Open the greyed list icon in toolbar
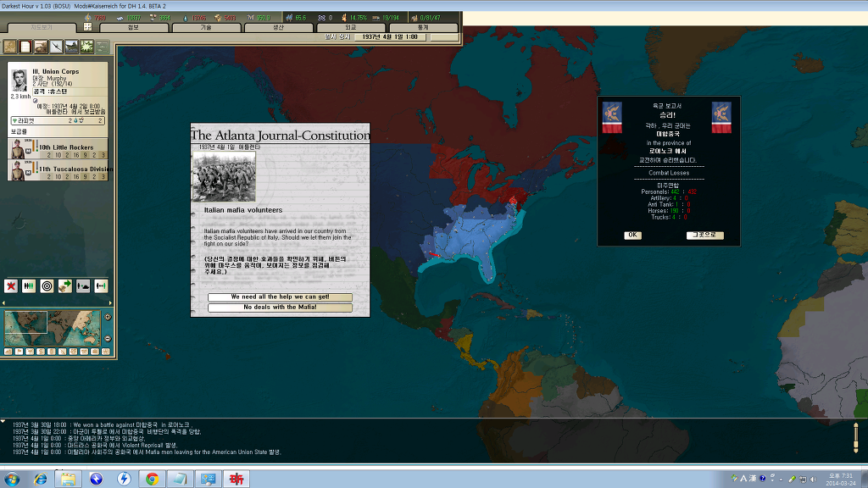The width and height of the screenshot is (868, 488). [103, 47]
